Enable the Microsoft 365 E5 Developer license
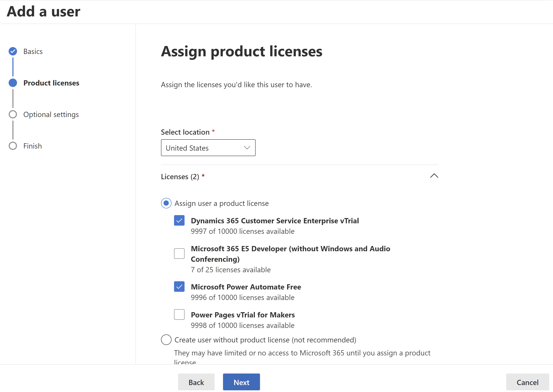 [x=179, y=253]
